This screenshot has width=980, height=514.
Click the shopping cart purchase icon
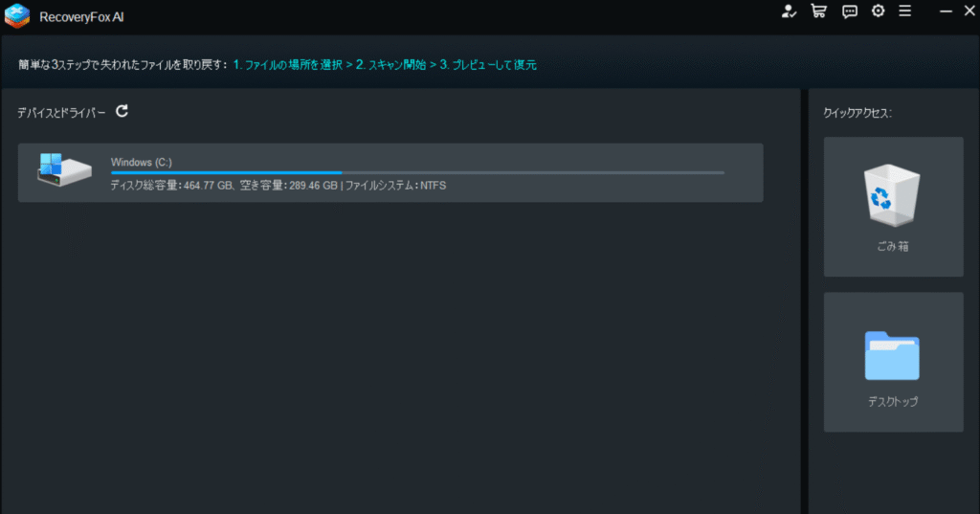click(x=818, y=11)
